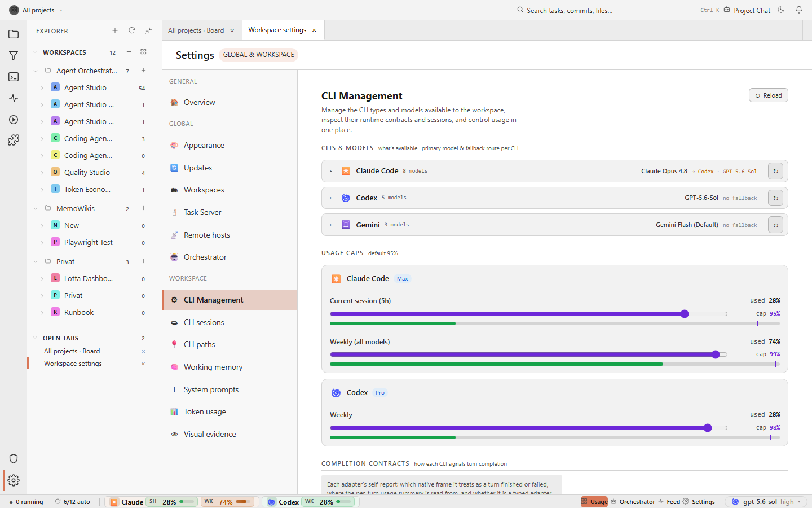Image resolution: width=812 pixels, height=508 pixels.
Task: Open Token usage settings page
Action: (x=230, y=411)
